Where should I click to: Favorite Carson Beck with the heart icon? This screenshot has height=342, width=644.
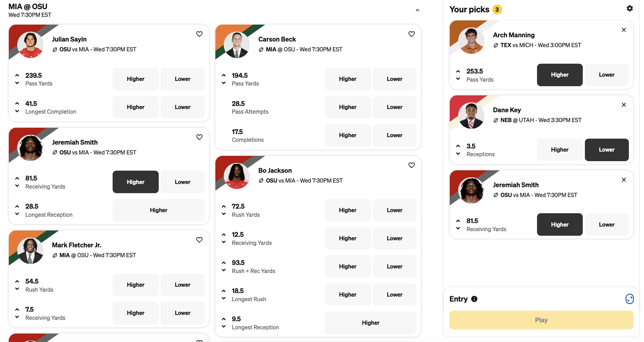[411, 34]
